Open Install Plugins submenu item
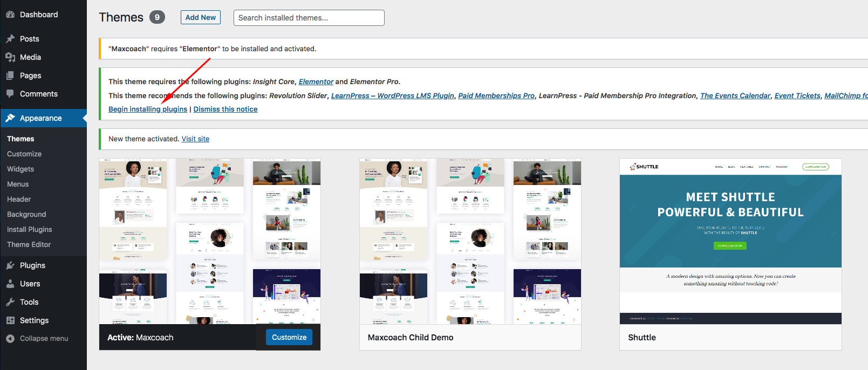Image resolution: width=868 pixels, height=370 pixels. point(30,229)
